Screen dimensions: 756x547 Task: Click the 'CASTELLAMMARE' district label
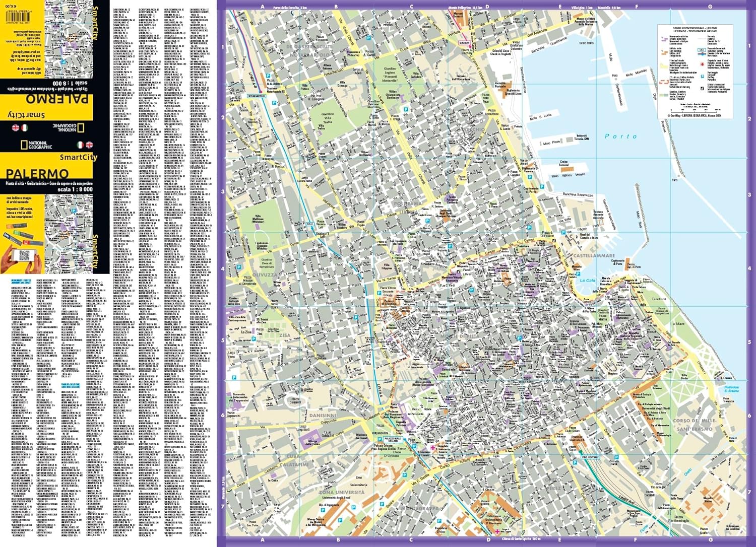[594, 256]
